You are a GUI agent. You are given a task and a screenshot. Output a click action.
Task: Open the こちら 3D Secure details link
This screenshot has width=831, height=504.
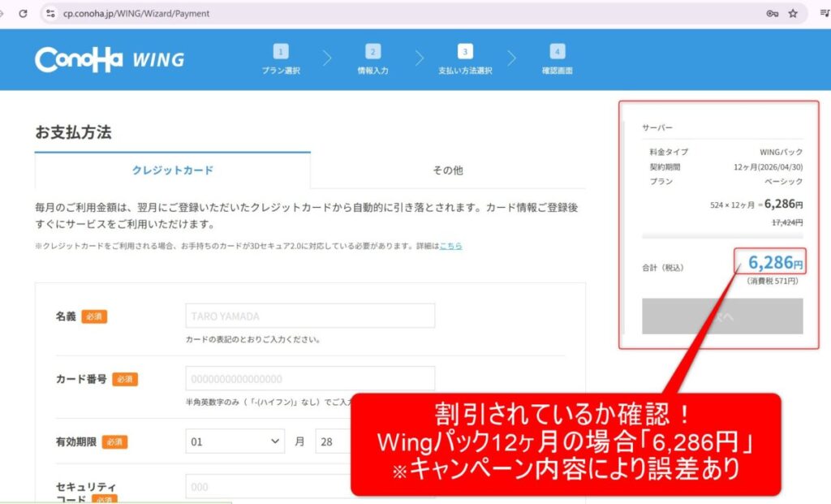[451, 246]
